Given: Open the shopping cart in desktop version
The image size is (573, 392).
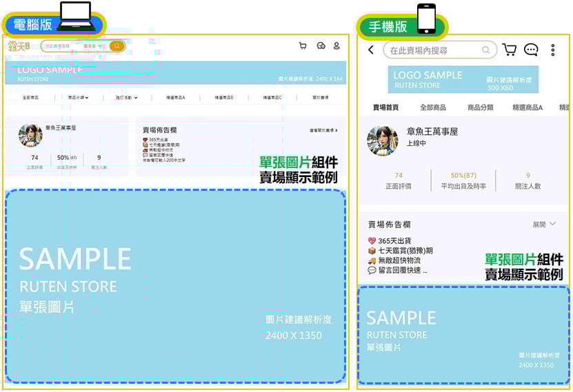Looking at the screenshot, I should pos(303,46).
